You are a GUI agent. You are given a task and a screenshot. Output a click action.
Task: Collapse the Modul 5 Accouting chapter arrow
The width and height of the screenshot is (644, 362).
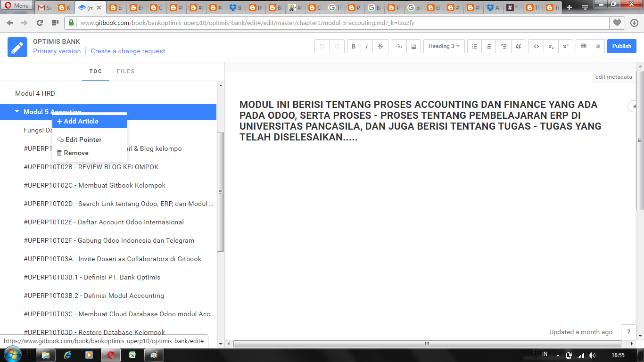pos(17,112)
